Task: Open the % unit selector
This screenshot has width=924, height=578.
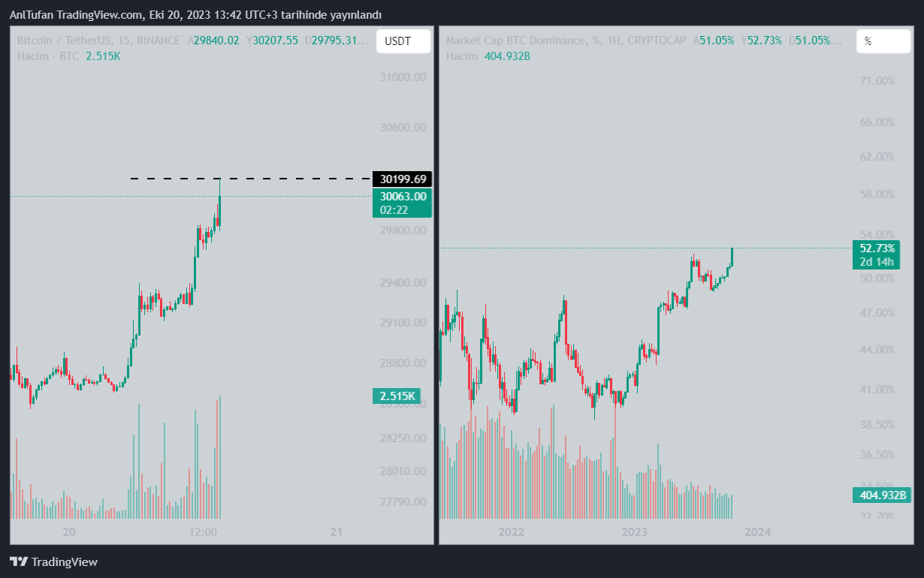Action: [x=883, y=41]
